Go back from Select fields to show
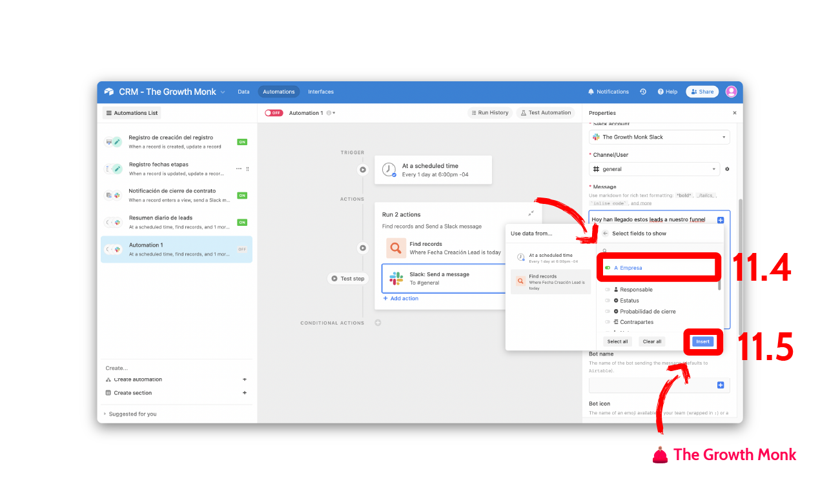840x504 pixels. click(605, 234)
